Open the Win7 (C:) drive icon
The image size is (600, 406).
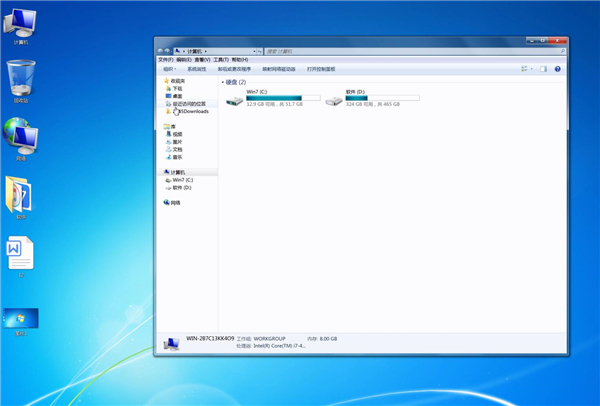pos(234,101)
